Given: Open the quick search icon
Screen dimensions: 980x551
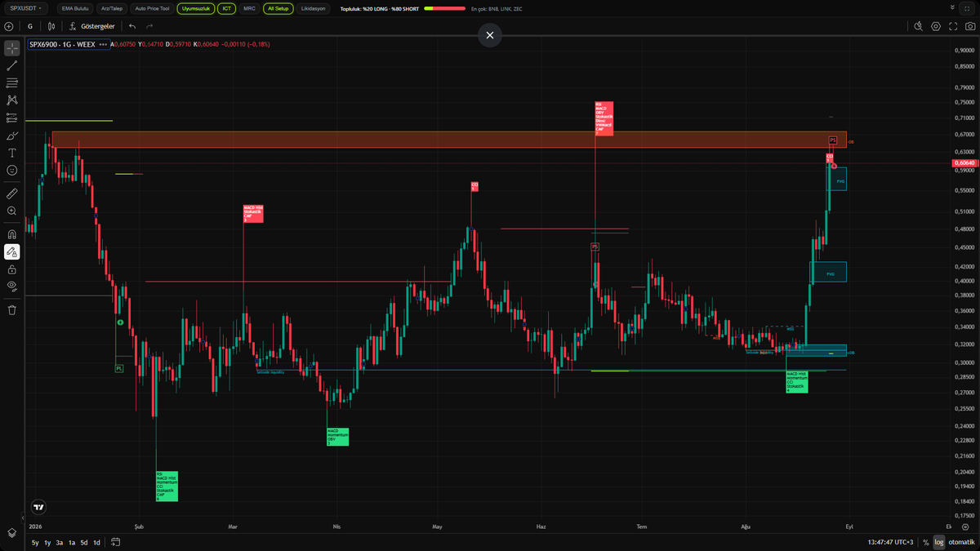Looking at the screenshot, I should [x=918, y=26].
